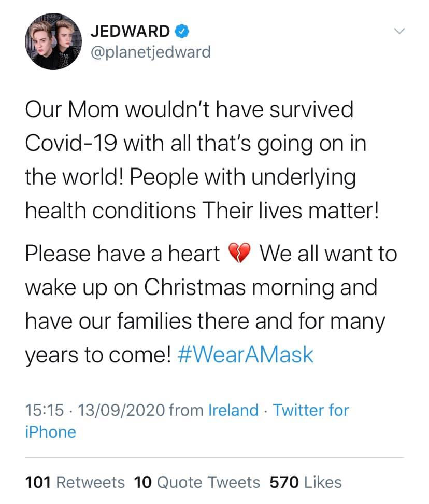Click the Twitter for source link
Viewport: 429px width, 504px height.
point(311,410)
